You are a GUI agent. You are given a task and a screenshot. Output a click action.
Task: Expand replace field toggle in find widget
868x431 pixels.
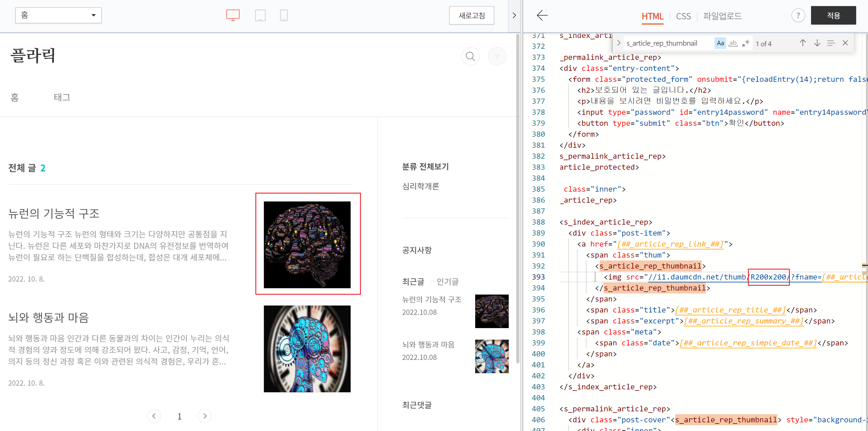[x=619, y=43]
